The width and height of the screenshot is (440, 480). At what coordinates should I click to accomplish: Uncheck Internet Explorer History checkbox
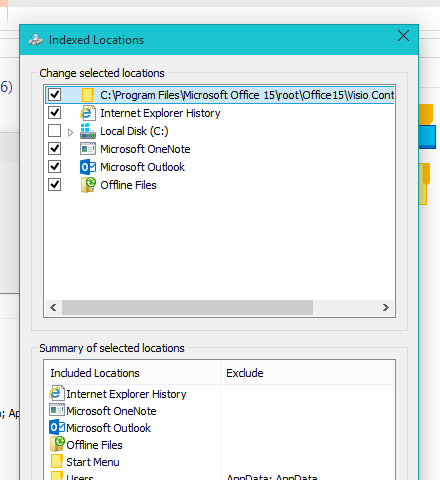54,113
